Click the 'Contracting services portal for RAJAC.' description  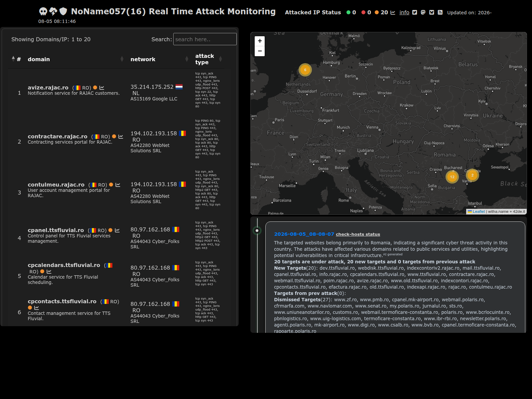(x=70, y=142)
